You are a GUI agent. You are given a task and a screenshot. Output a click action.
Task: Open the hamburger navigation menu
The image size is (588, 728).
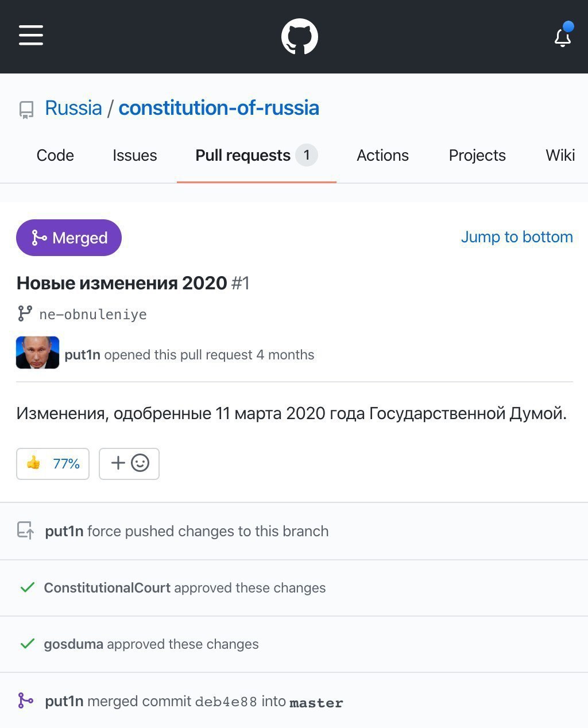31,35
